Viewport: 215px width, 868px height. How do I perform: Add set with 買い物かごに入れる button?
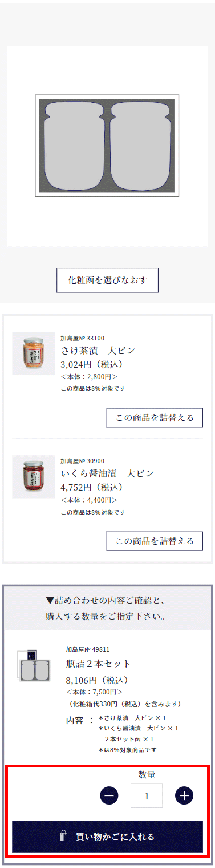tap(107, 837)
